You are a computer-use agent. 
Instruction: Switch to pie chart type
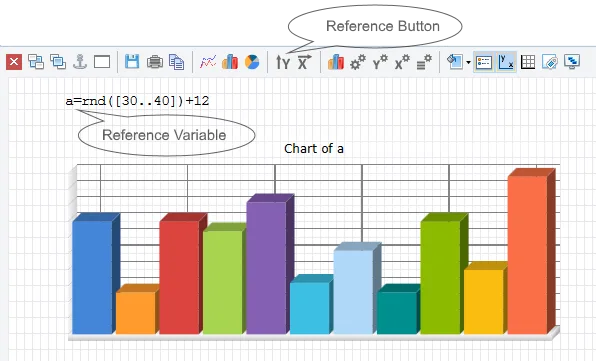coord(252,62)
